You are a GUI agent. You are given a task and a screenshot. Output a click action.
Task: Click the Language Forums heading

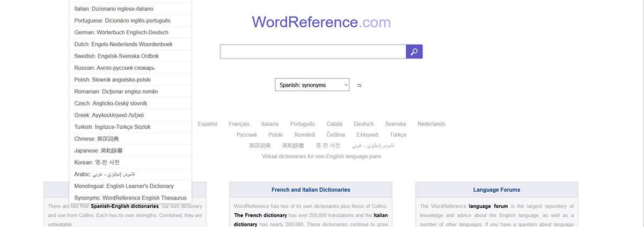pyautogui.click(x=496, y=189)
